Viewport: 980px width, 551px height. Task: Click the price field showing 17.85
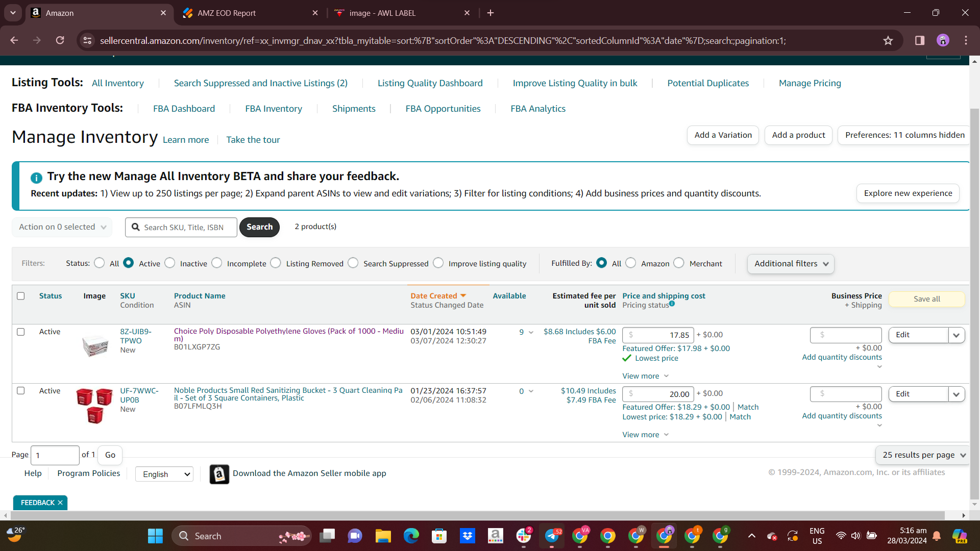coord(658,335)
